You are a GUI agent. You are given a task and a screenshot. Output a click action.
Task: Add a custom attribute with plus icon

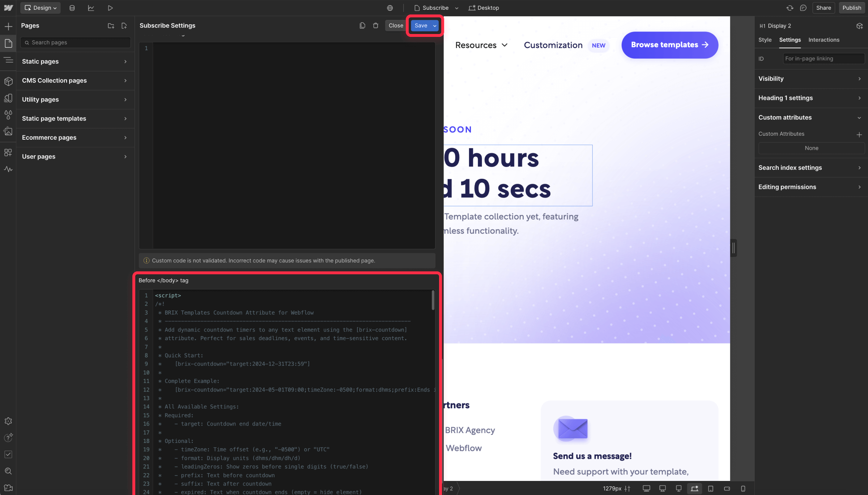859,135
